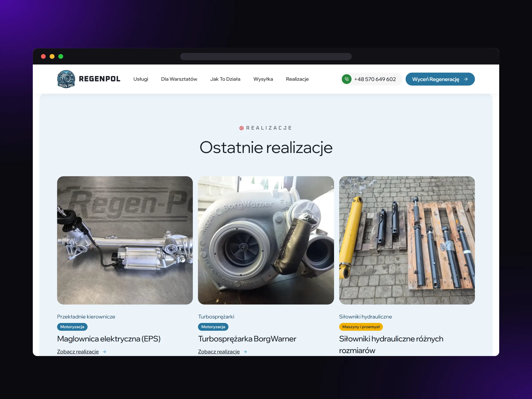The width and height of the screenshot is (532, 399).
Task: Click the Siłowniki hydrauliczne category label
Action: pyautogui.click(x=365, y=317)
